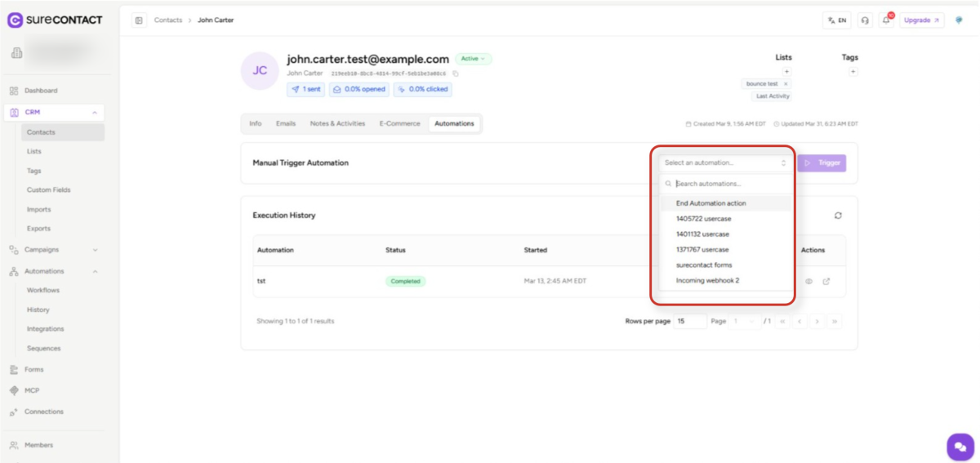
Task: Click the 0.0% clicked stat badge
Action: pos(422,89)
